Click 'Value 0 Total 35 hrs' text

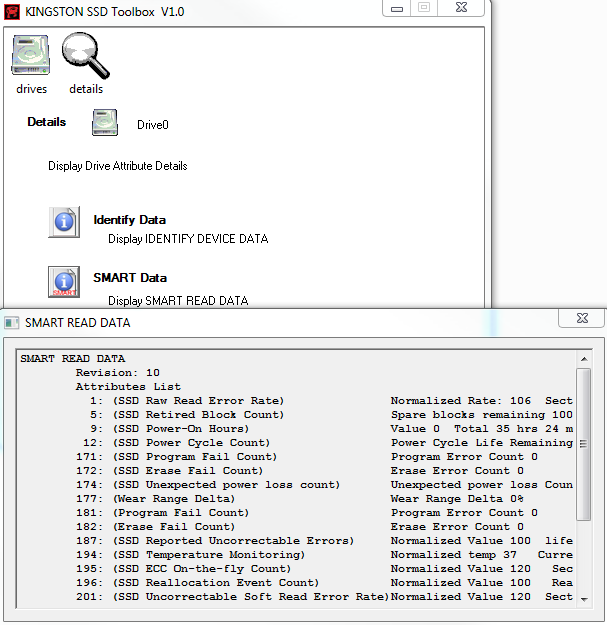click(x=460, y=428)
